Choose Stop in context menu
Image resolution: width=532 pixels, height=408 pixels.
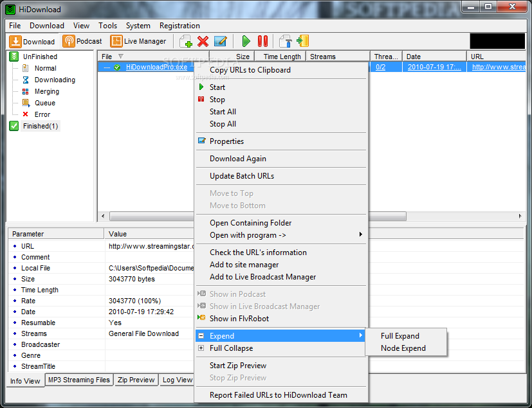point(281,100)
